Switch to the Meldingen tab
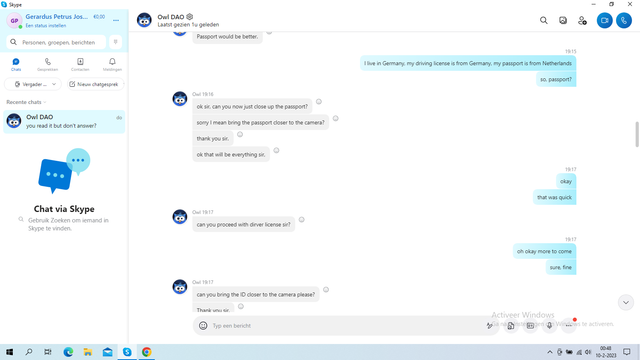This screenshot has width=640, height=360. click(x=112, y=64)
